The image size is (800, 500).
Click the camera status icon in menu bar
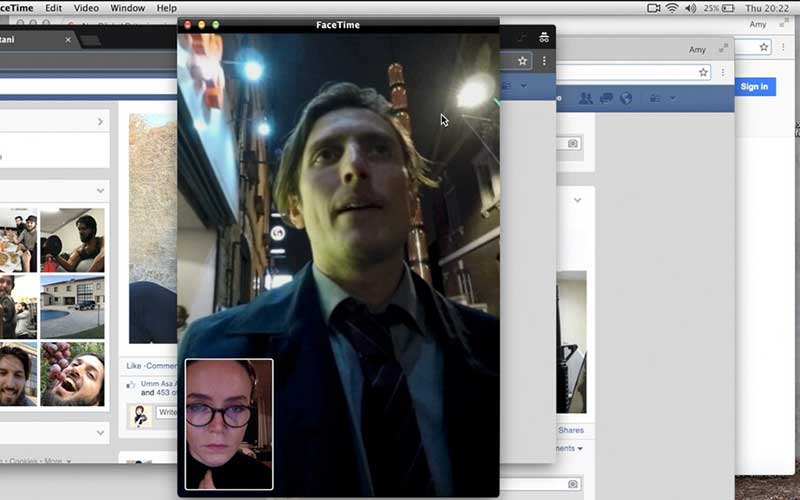pos(653,8)
